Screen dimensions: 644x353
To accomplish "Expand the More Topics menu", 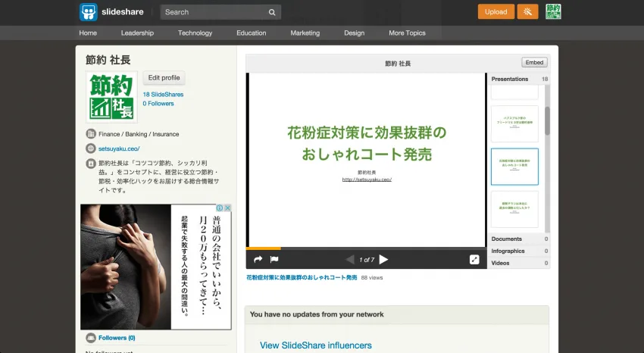I will [407, 33].
